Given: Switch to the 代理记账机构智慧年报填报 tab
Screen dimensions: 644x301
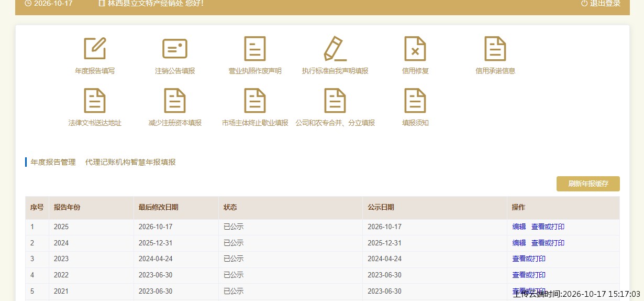Looking at the screenshot, I should pyautogui.click(x=130, y=162).
